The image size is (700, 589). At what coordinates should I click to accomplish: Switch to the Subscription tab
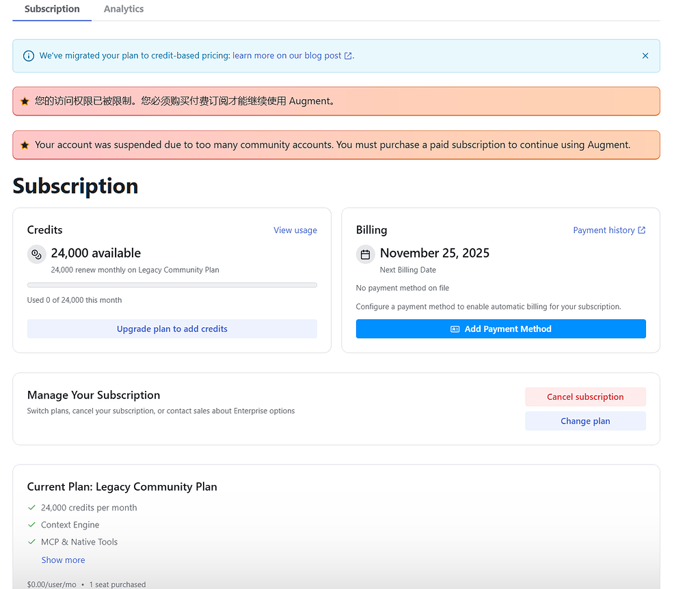coord(52,10)
